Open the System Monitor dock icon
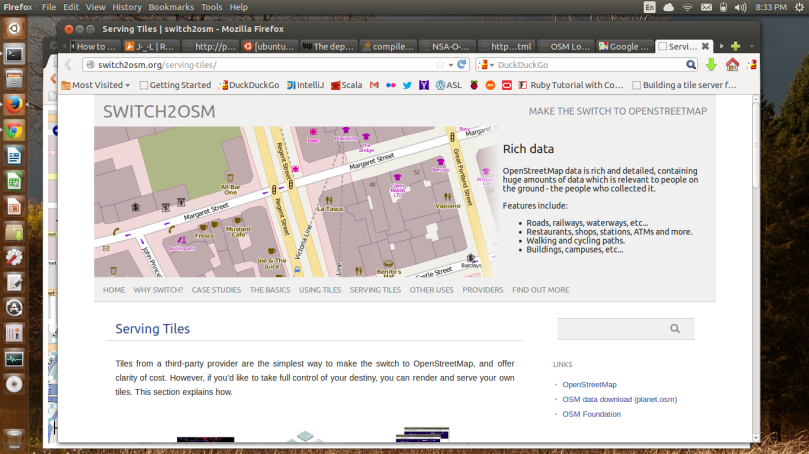This screenshot has height=454, width=809. click(x=14, y=359)
